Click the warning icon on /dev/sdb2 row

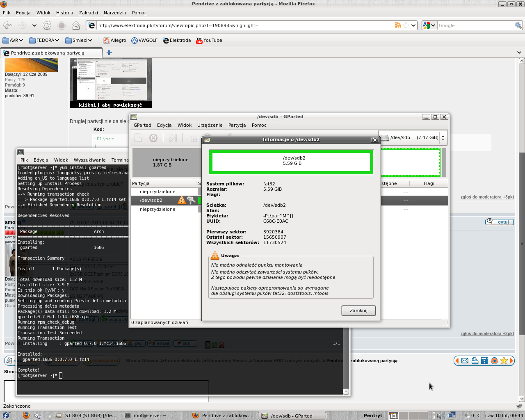point(181,200)
